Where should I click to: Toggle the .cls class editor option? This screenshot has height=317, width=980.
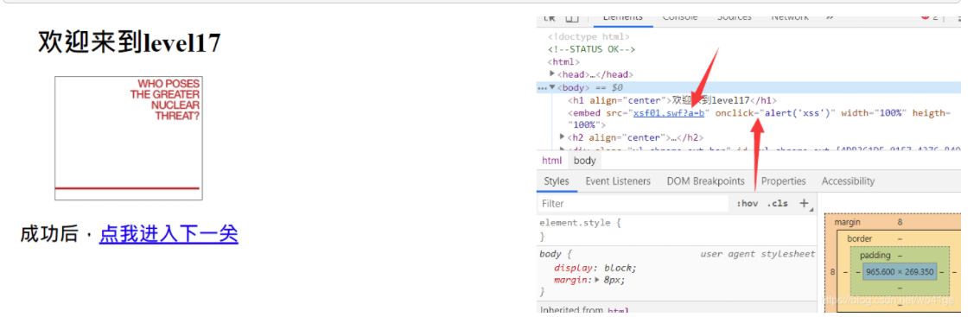point(778,203)
